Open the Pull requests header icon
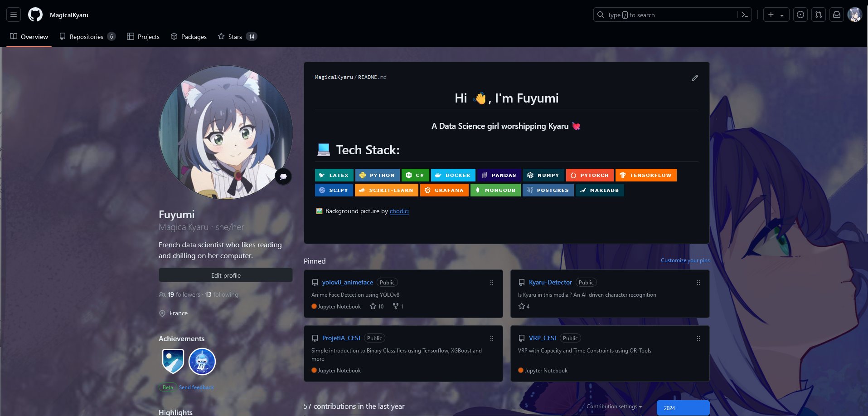This screenshot has width=868, height=416. 819,15
